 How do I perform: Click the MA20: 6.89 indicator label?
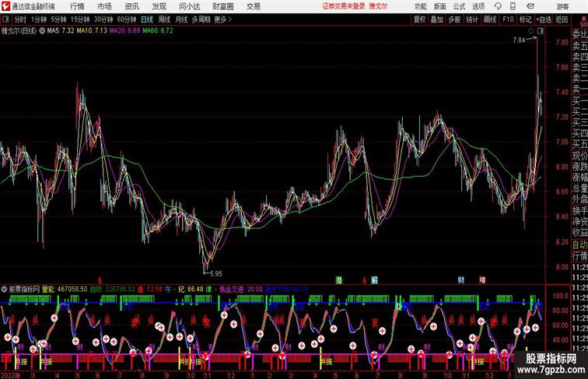[x=124, y=31]
